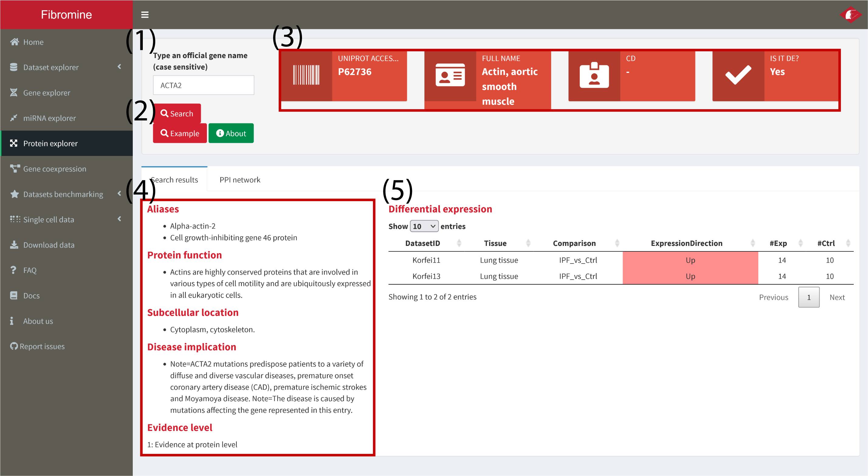Click the Gene coexpression network icon
Screen dimensions: 868x476
coord(15,169)
